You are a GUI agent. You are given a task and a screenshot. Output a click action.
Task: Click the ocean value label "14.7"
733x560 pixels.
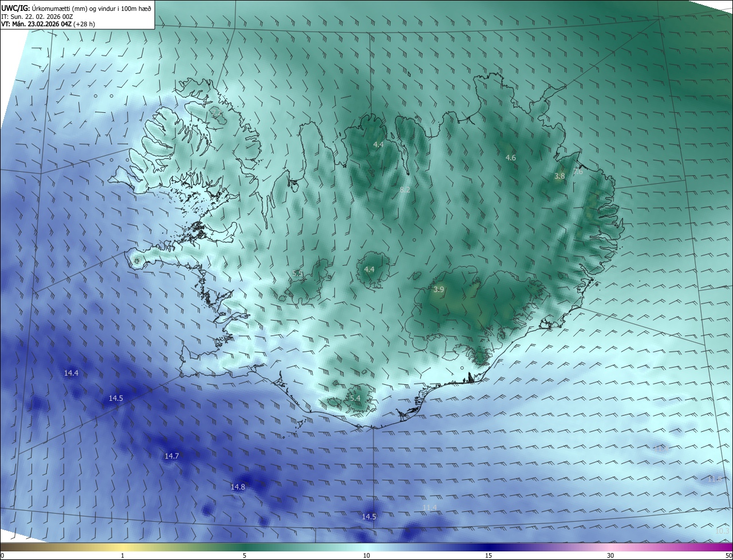172,456
